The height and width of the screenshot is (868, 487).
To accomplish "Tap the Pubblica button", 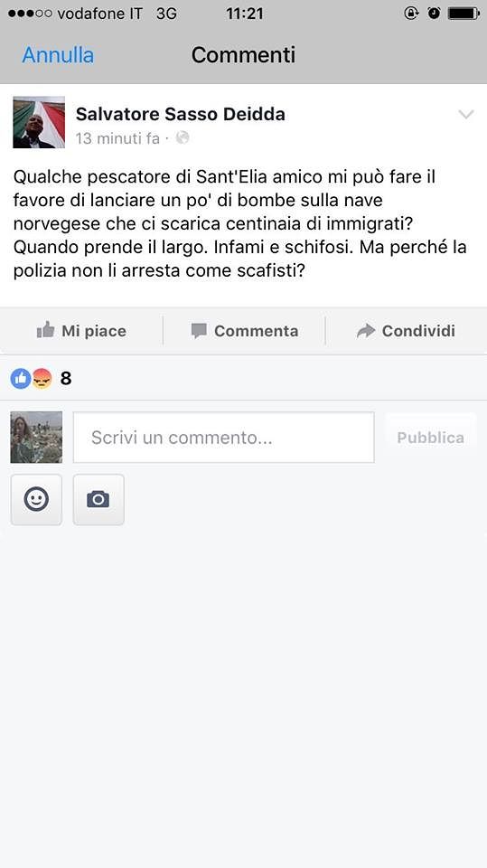I will [431, 438].
